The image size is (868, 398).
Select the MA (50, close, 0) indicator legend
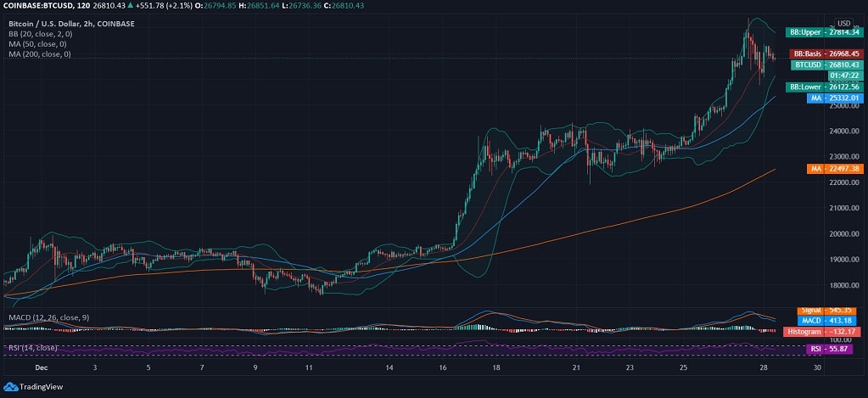(39, 44)
